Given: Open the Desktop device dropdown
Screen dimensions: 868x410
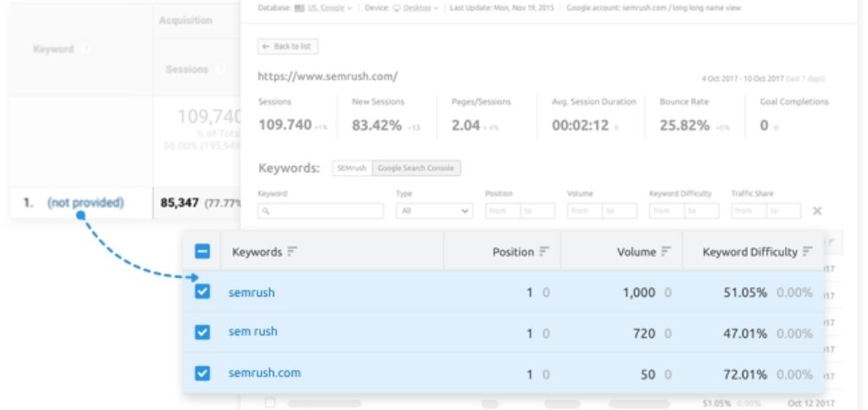Looking at the screenshot, I should [x=415, y=8].
